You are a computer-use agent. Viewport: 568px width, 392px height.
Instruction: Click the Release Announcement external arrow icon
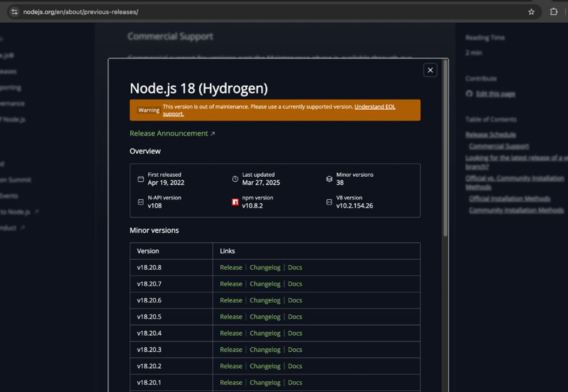pos(212,134)
